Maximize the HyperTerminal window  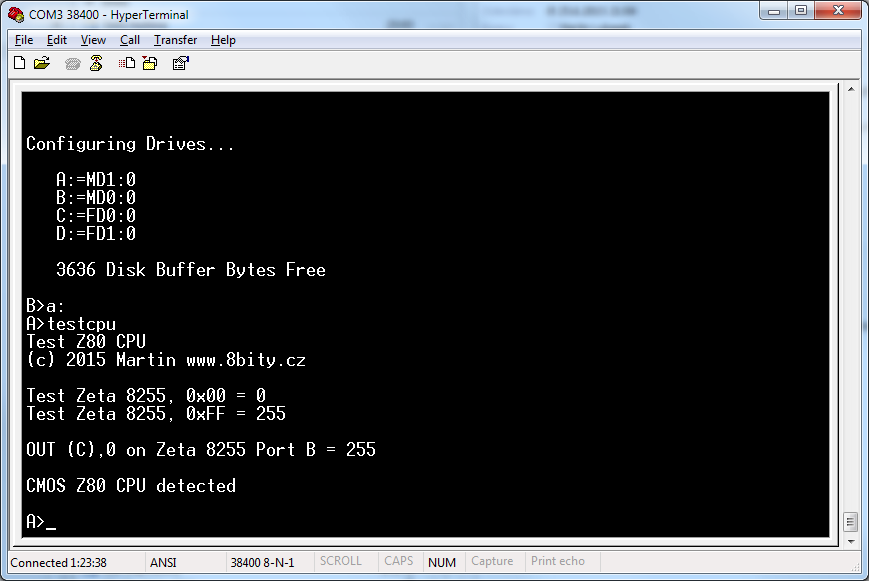pyautogui.click(x=801, y=11)
